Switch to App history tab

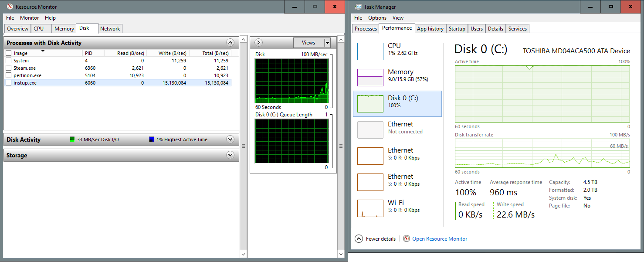pyautogui.click(x=430, y=29)
